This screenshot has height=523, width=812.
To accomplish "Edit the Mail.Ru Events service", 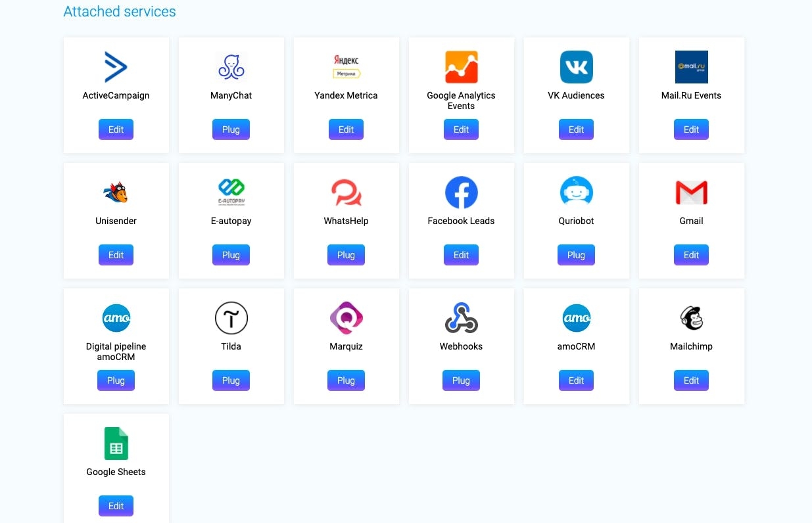I will (691, 129).
